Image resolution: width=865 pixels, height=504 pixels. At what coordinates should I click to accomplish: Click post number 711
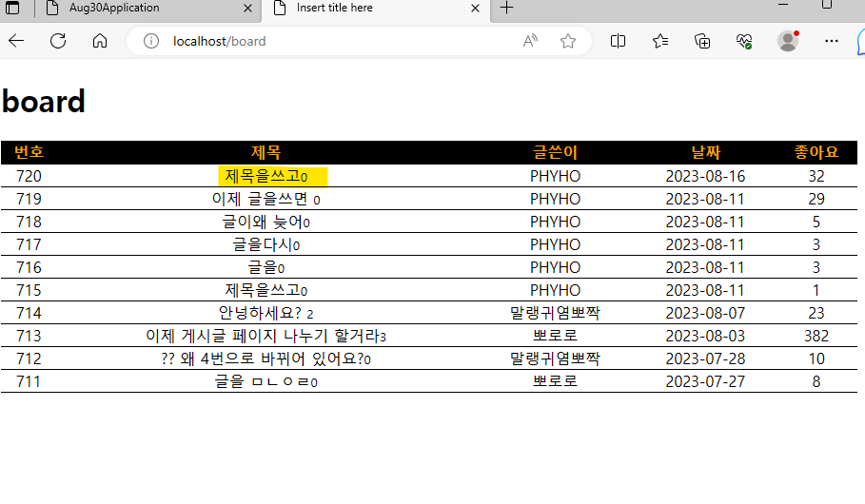pyautogui.click(x=29, y=381)
